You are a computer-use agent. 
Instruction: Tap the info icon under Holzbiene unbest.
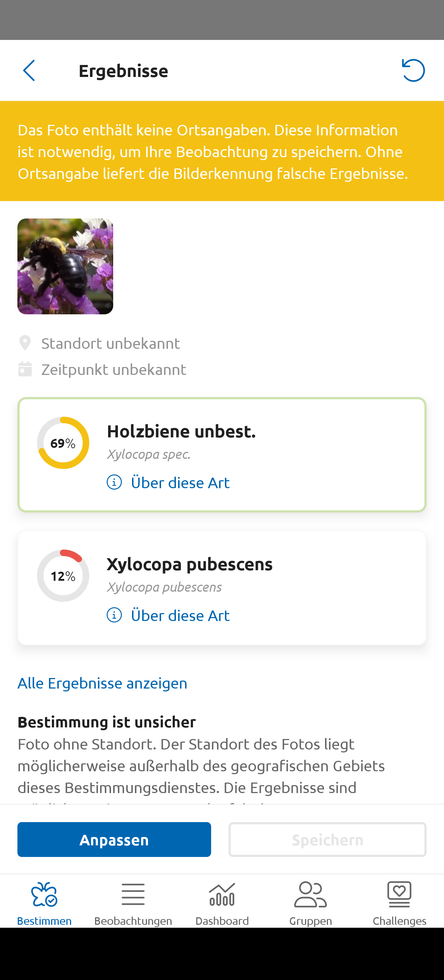coord(114,482)
